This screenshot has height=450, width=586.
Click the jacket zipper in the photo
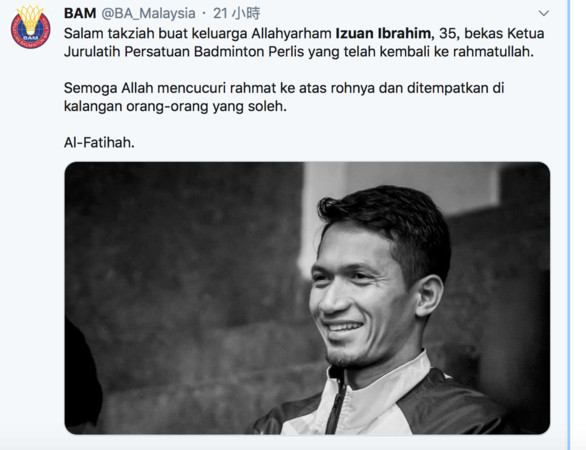tap(337, 402)
